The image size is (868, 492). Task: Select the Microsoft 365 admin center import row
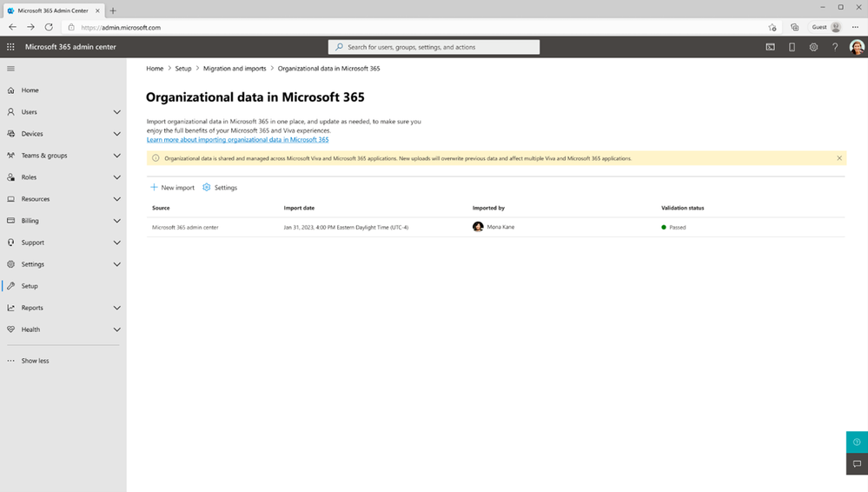495,227
